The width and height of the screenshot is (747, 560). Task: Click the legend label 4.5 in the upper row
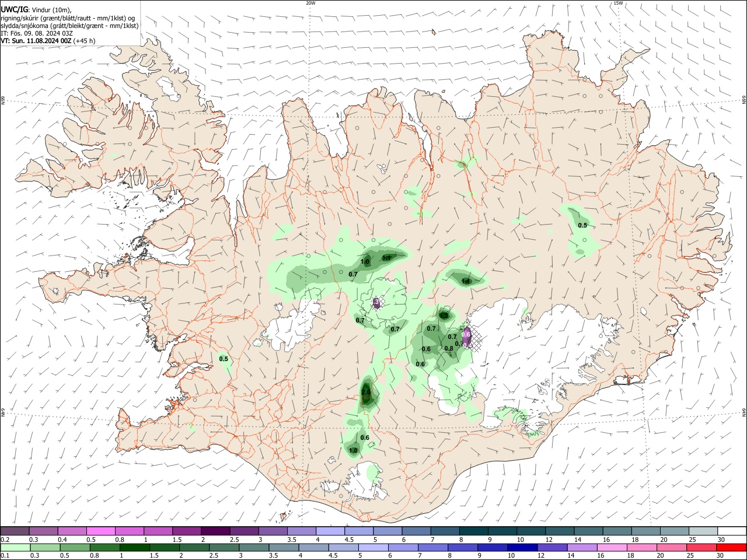point(349,540)
